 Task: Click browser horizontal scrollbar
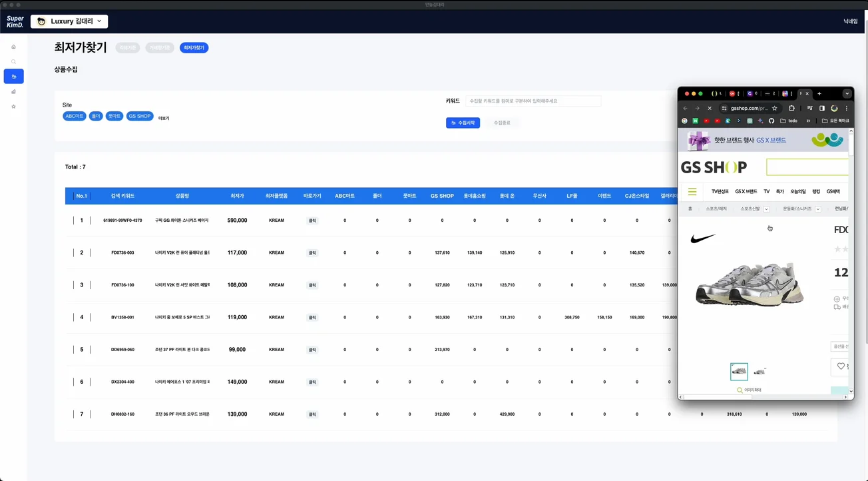point(718,397)
